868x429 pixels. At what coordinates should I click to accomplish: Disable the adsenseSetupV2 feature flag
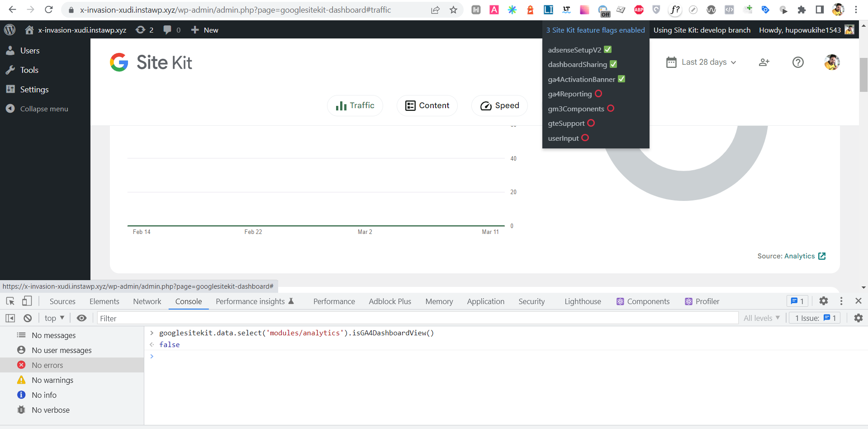[x=607, y=50]
